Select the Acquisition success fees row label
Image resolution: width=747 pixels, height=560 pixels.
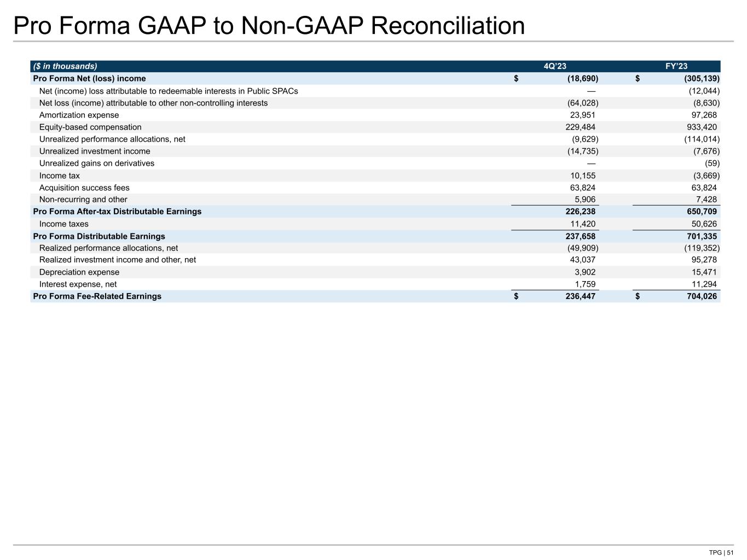coord(84,188)
